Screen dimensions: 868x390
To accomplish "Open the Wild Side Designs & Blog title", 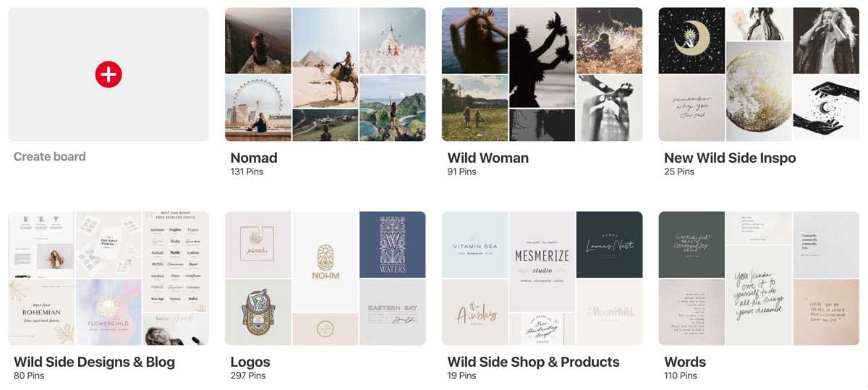I will (94, 362).
